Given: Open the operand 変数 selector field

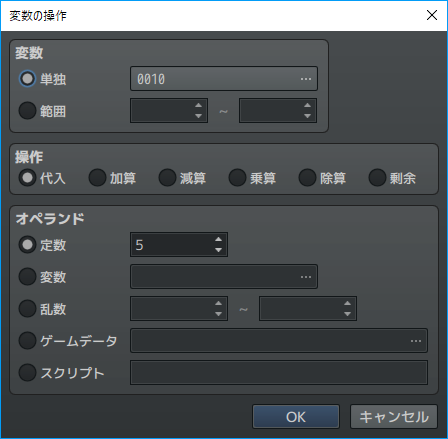Looking at the screenshot, I should coord(224,277).
